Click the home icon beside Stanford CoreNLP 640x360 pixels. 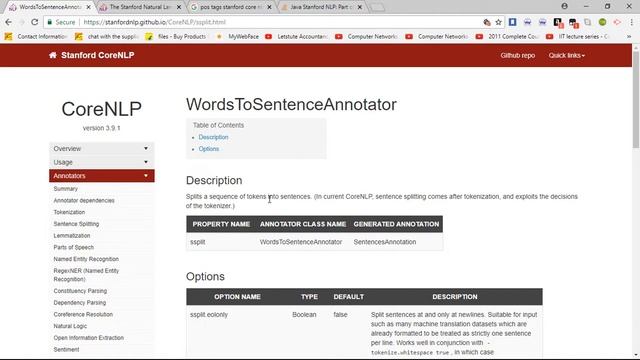tap(53, 55)
